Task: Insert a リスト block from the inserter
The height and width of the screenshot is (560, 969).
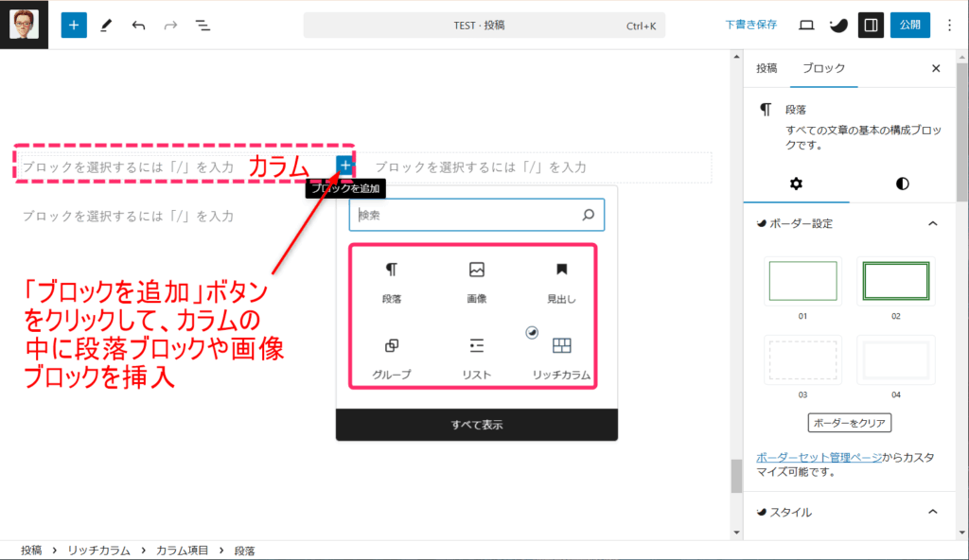Action: point(476,355)
